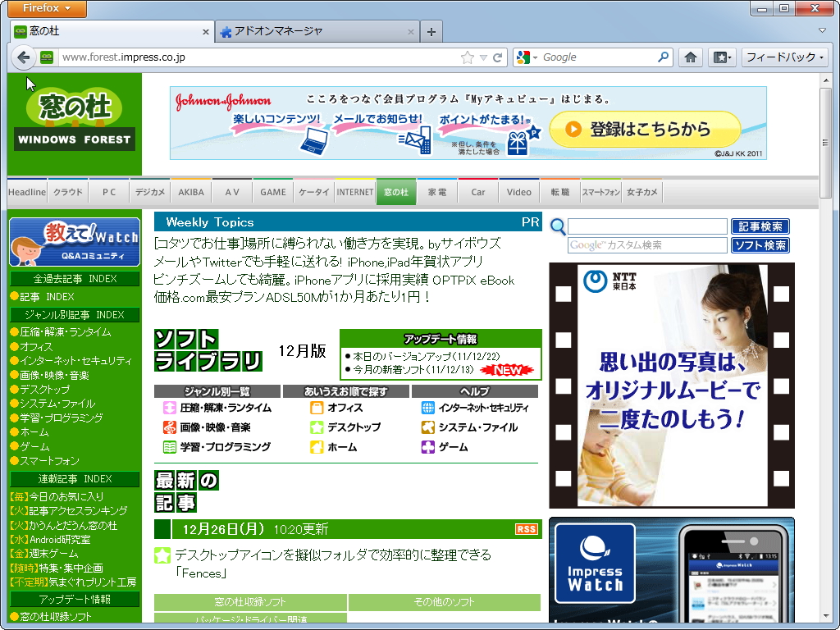Open インターネット・セキュリティ via the globe icon
840x630 pixels.
(427, 407)
